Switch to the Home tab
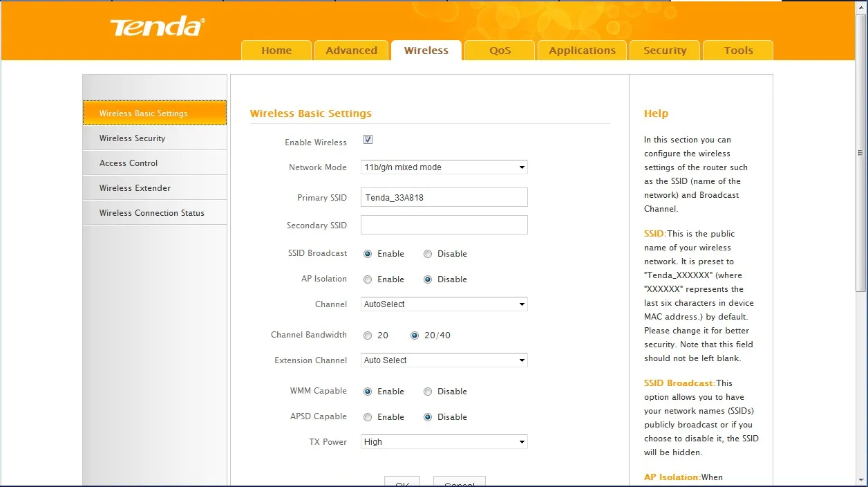The image size is (868, 487). [x=276, y=50]
